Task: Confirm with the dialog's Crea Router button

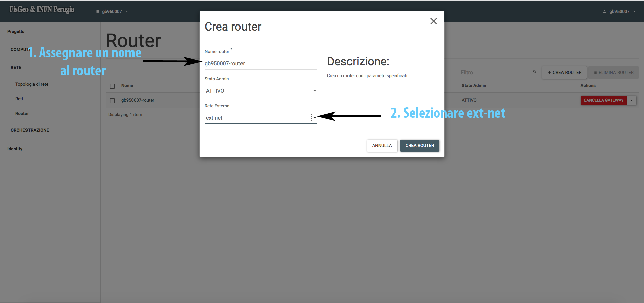Action: coord(419,145)
